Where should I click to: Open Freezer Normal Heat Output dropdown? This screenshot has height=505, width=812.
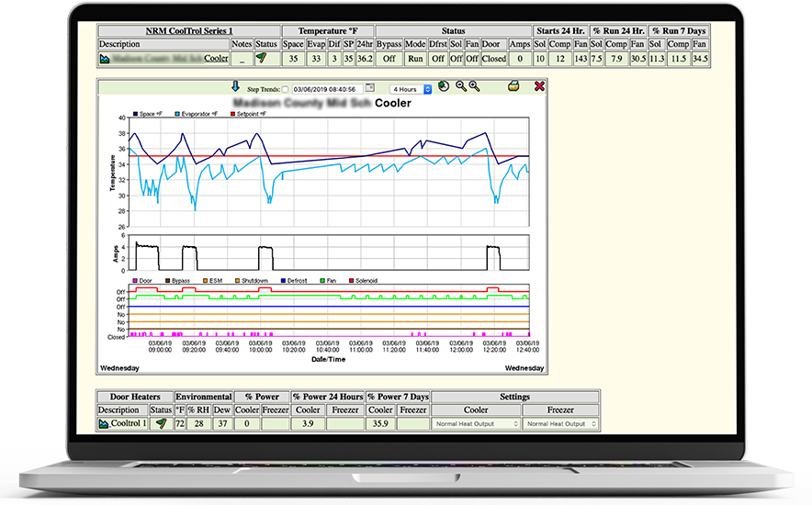coord(561,424)
